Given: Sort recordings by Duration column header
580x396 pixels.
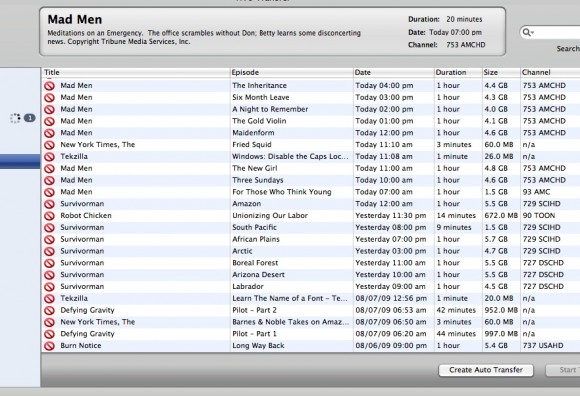Looking at the screenshot, I should click(x=458, y=72).
